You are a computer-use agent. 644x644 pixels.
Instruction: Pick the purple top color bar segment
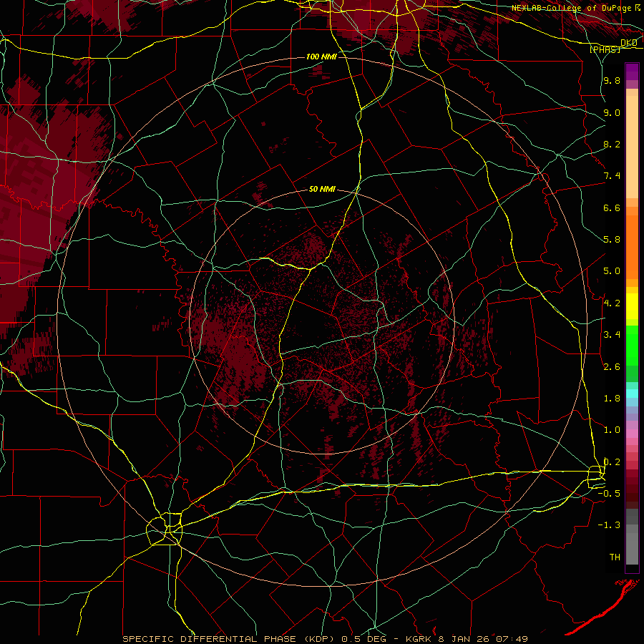click(632, 72)
